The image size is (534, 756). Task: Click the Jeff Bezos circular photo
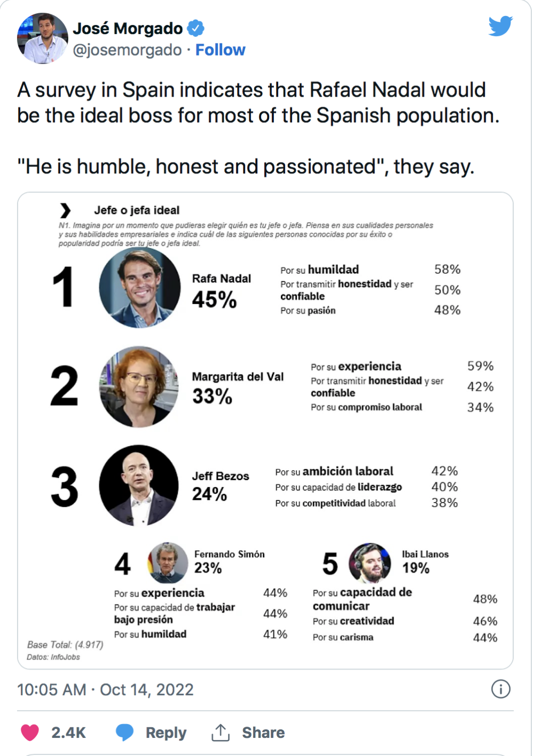(139, 486)
